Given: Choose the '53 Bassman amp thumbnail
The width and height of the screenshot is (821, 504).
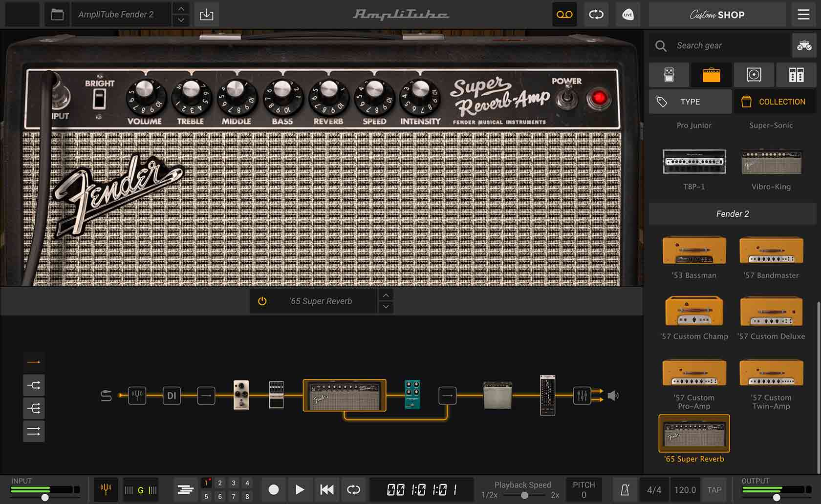Looking at the screenshot, I should click(x=694, y=251).
